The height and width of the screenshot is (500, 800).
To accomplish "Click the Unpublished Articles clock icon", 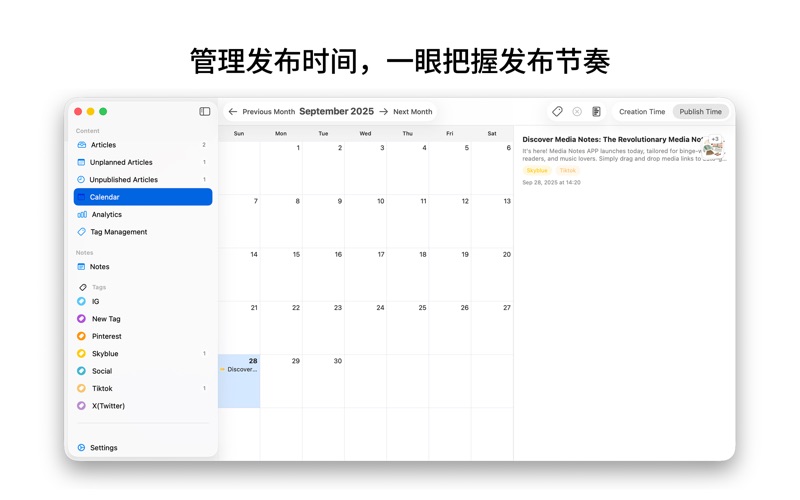I will pos(81,180).
